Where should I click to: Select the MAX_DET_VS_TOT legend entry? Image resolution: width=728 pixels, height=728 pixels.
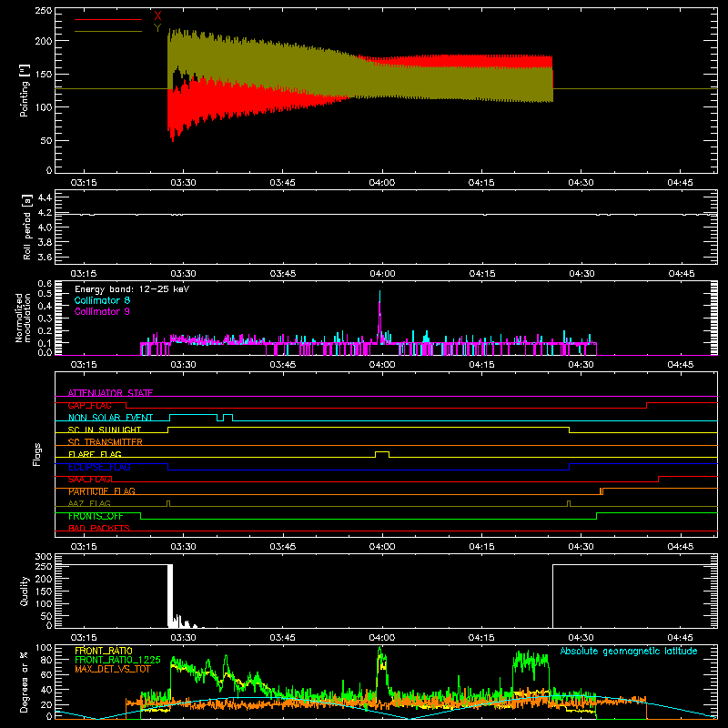point(112,669)
